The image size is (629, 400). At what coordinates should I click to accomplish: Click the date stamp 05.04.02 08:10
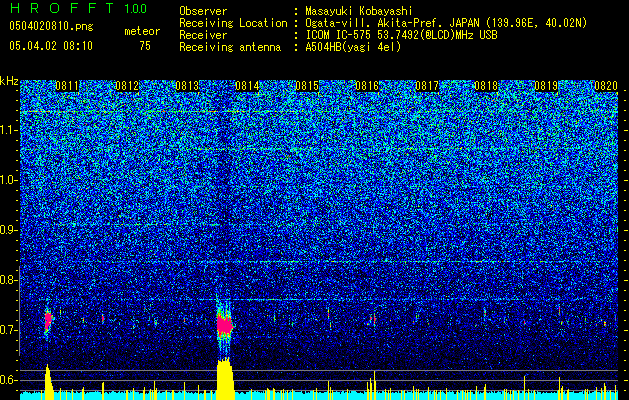click(51, 46)
